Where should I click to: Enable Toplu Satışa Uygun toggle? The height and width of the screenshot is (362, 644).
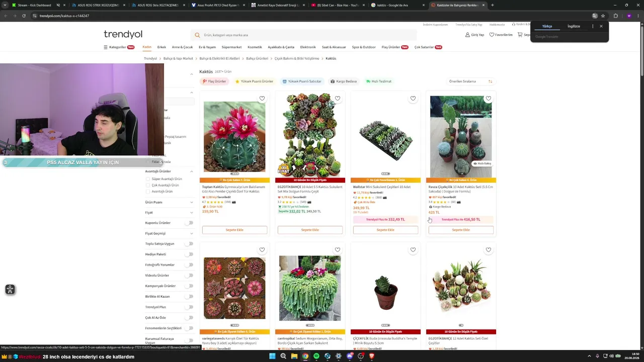click(x=189, y=244)
